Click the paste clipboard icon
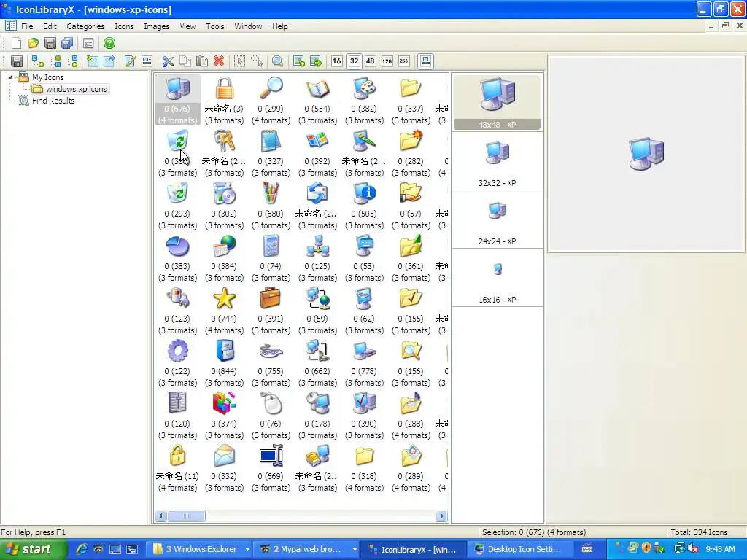 [202, 61]
